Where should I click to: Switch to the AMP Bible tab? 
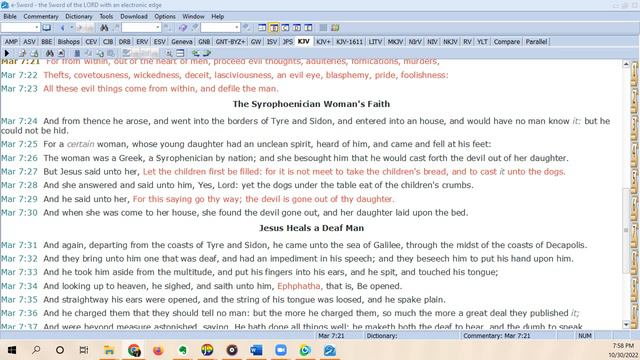point(11,42)
